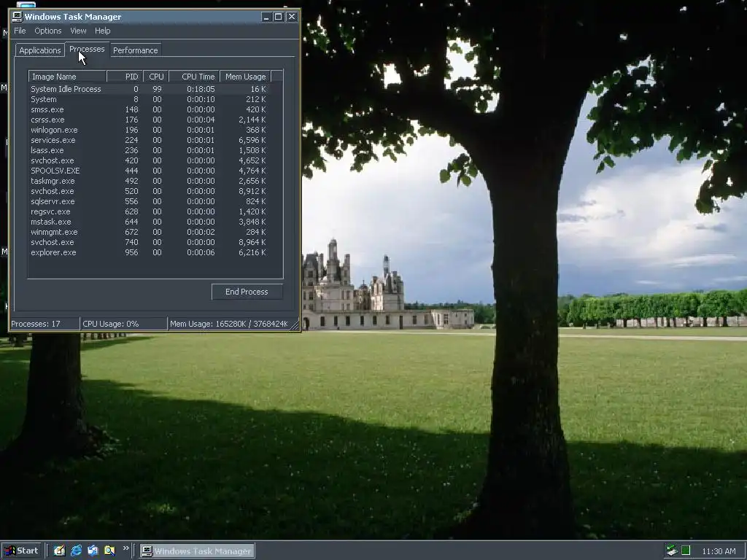Switch to the Performance tab

coord(135,50)
